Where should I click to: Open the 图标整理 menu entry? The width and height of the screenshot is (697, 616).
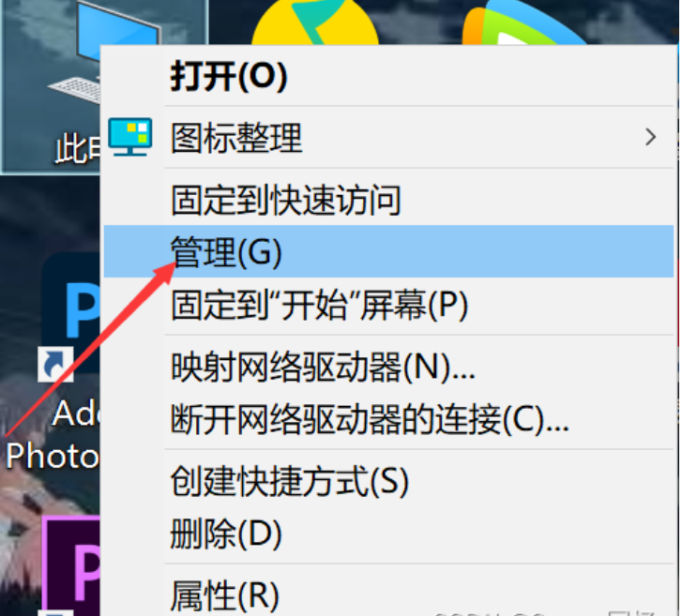pyautogui.click(x=388, y=138)
